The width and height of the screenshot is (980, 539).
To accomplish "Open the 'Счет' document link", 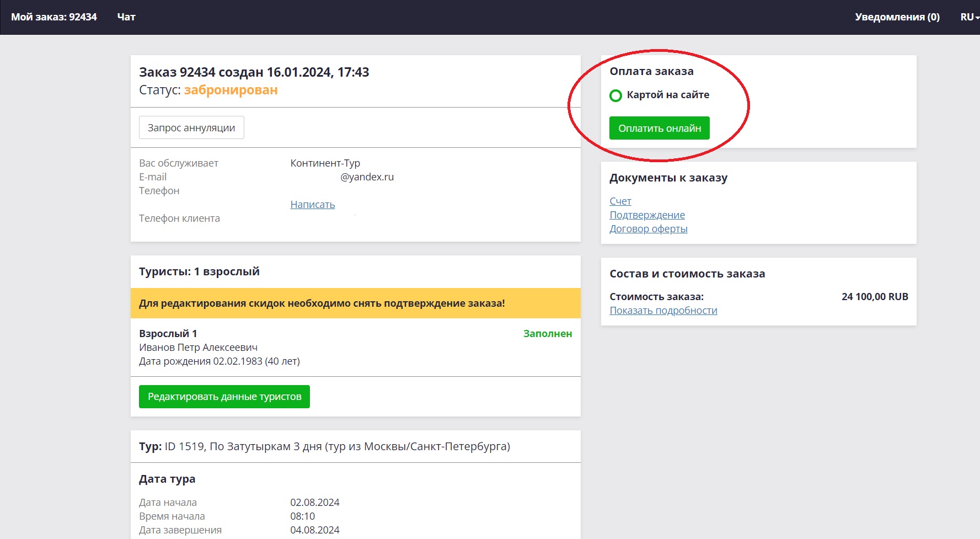I will click(x=620, y=201).
